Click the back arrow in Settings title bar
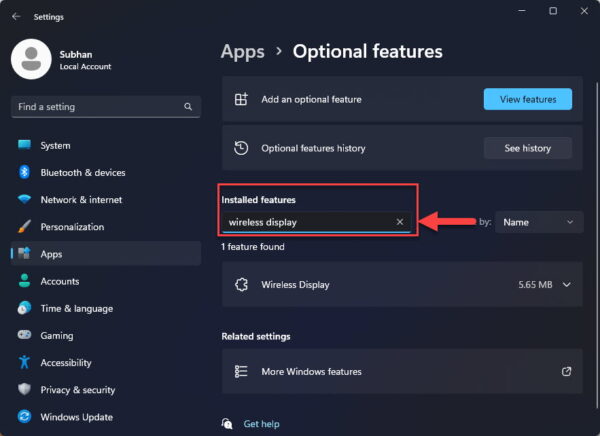 [x=16, y=16]
